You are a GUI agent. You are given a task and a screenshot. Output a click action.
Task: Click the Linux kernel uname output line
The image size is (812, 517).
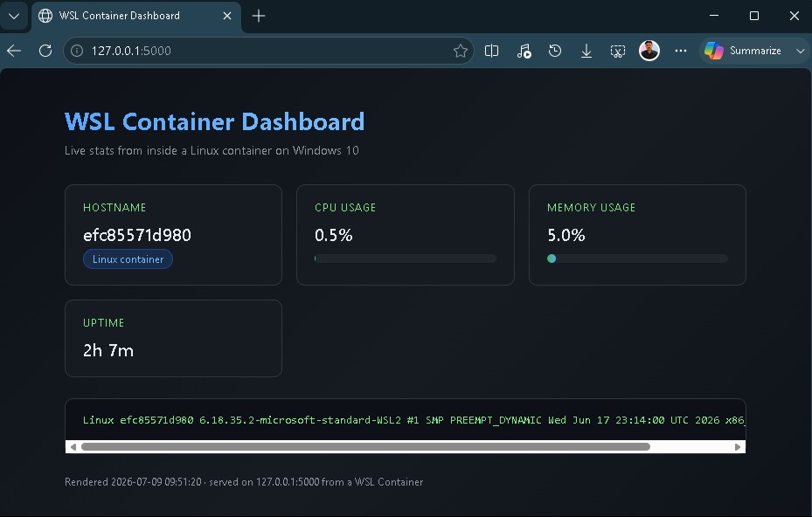pos(413,420)
